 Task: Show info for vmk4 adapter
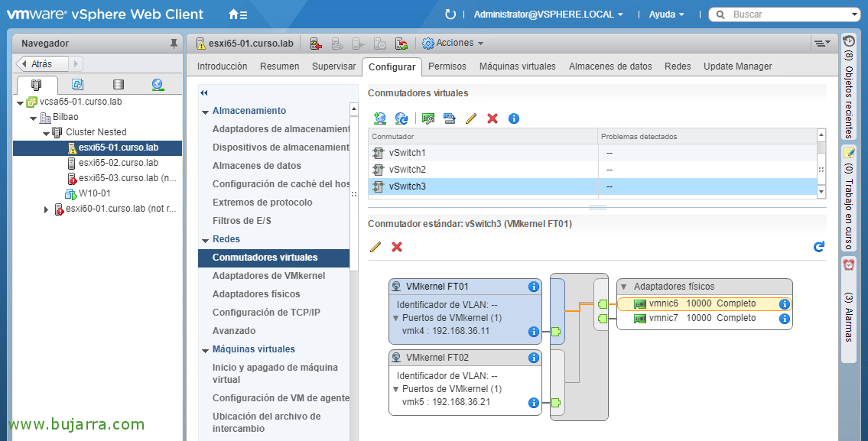534,332
